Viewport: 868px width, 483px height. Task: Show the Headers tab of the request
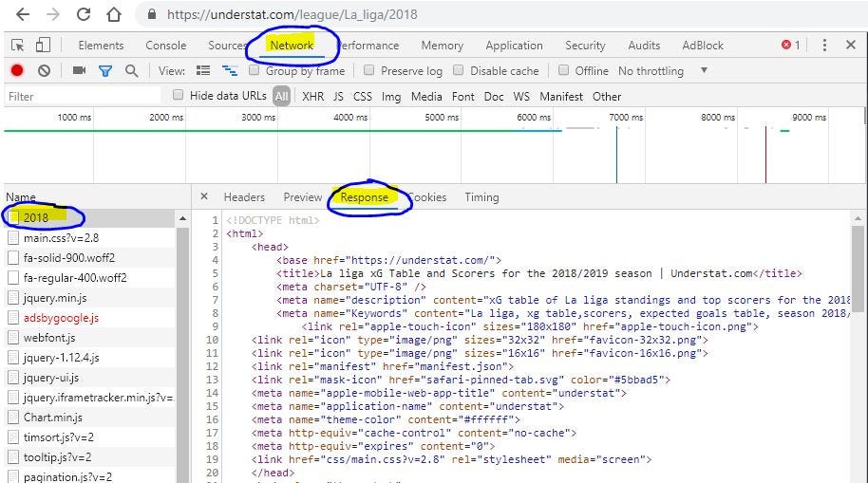pos(244,197)
